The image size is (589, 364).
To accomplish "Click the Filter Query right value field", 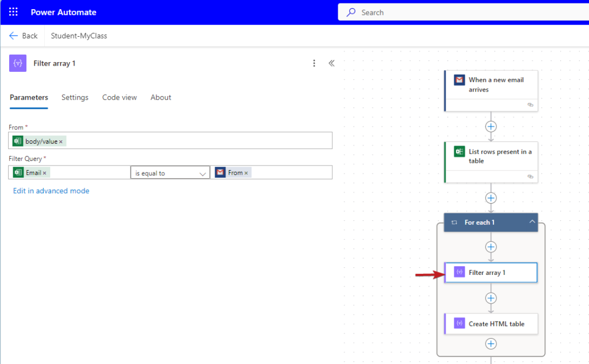I will [x=271, y=173].
